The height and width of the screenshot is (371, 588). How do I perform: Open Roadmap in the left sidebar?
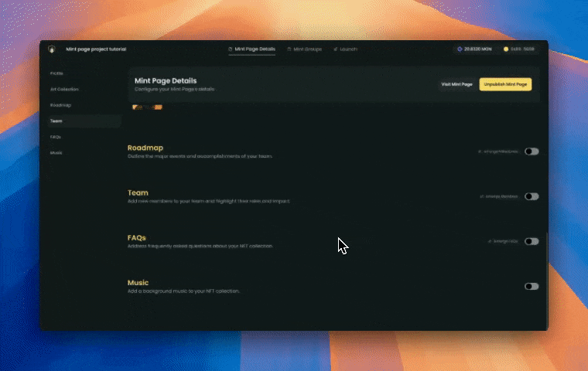[84, 105]
